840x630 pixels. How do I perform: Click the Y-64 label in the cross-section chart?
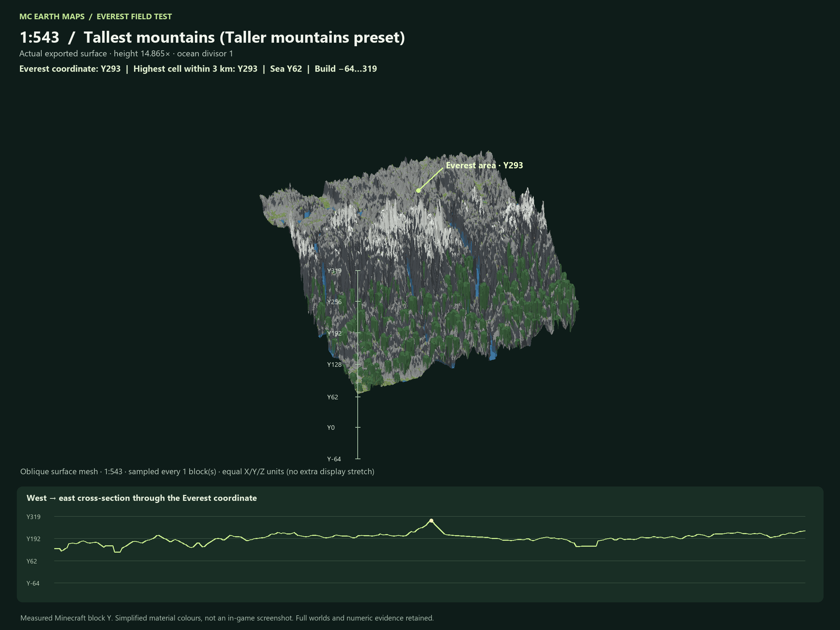click(33, 583)
